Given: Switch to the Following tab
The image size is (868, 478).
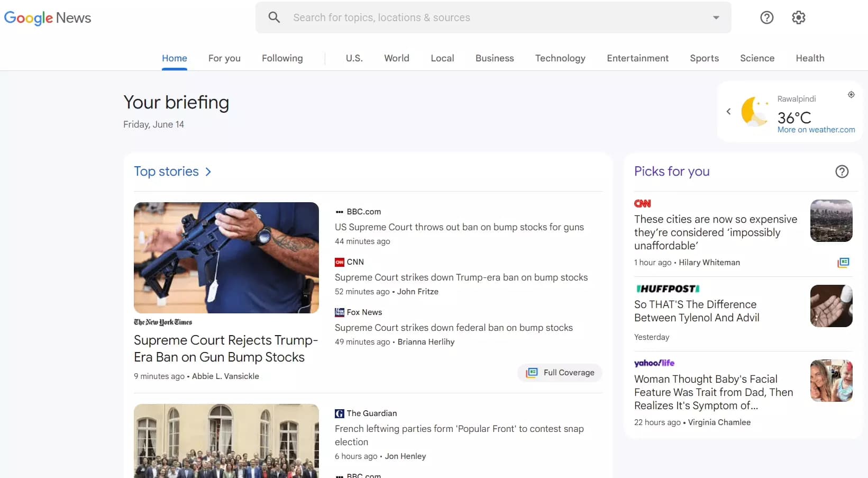Looking at the screenshot, I should [282, 58].
